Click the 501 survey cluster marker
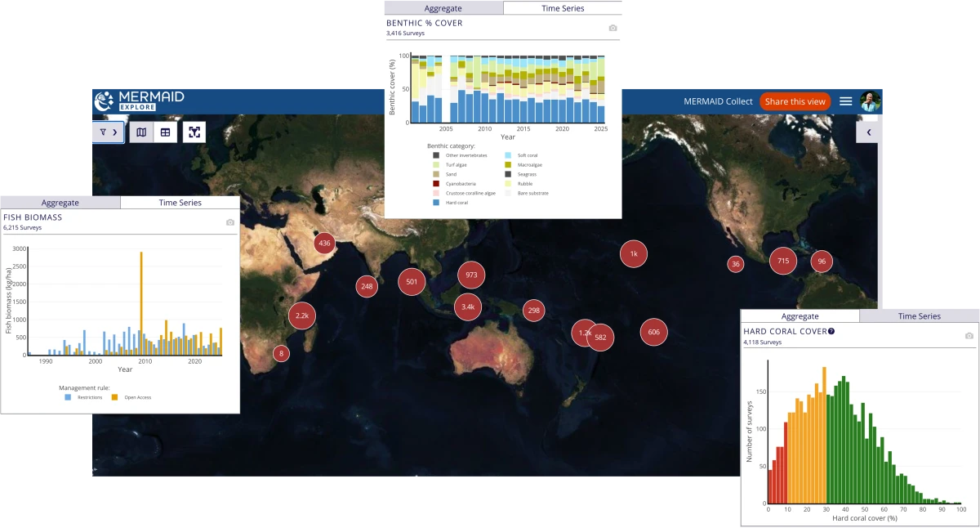 pos(412,282)
